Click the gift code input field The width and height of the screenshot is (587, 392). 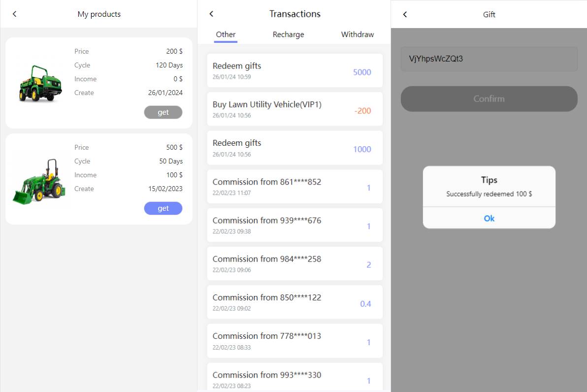click(x=489, y=59)
